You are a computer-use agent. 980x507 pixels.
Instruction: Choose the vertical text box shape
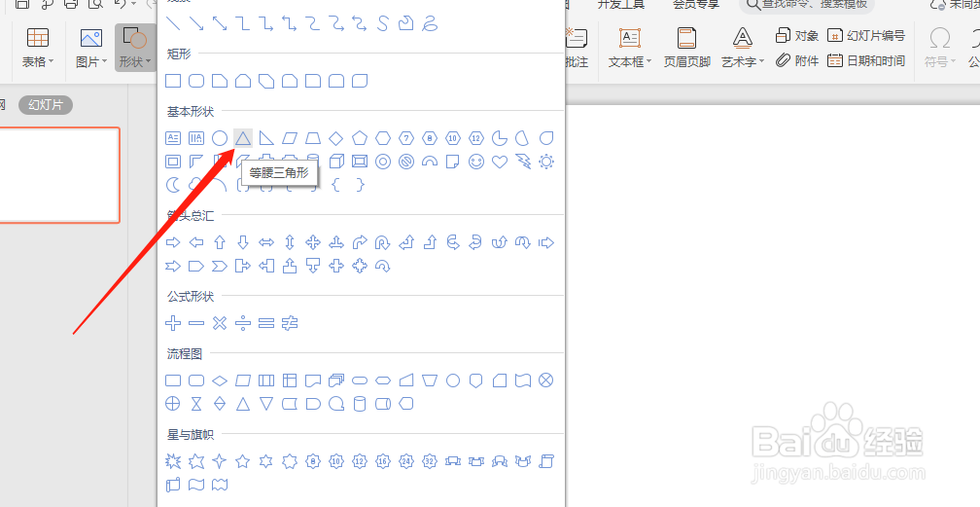click(x=196, y=138)
